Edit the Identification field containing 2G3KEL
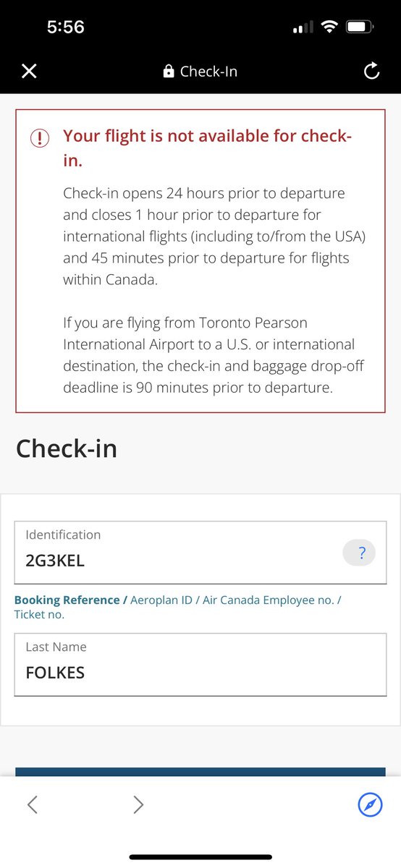The height and width of the screenshot is (868, 401). pos(200,552)
